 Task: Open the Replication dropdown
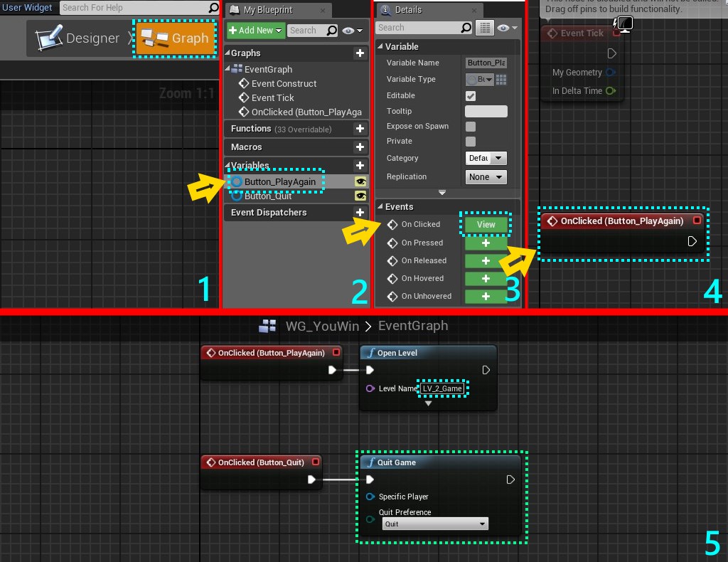point(486,177)
